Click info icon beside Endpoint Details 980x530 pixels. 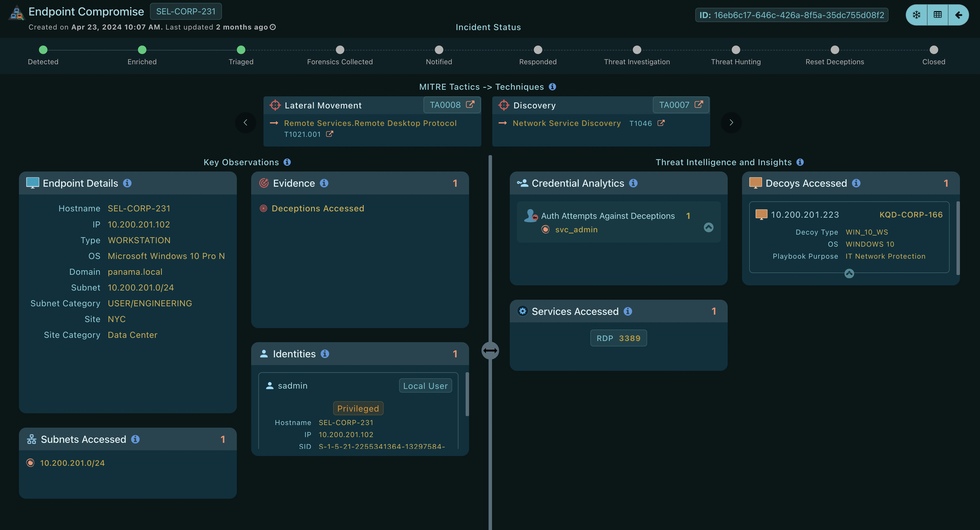point(127,183)
